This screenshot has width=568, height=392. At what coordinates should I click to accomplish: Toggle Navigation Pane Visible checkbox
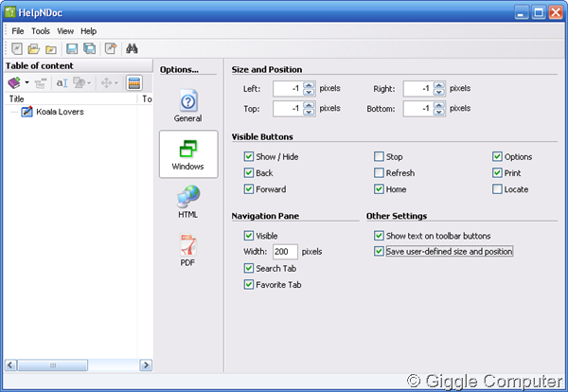click(248, 236)
